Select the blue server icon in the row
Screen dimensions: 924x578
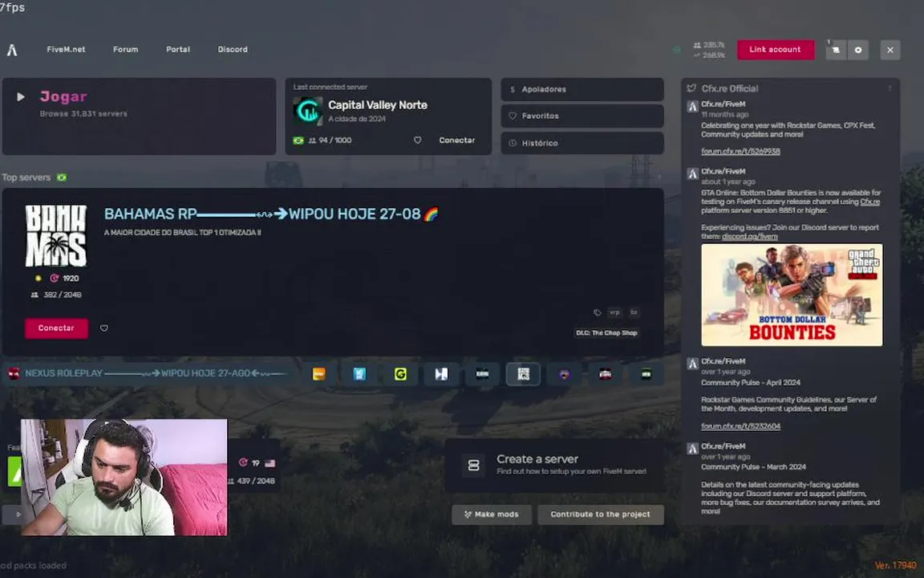click(359, 375)
